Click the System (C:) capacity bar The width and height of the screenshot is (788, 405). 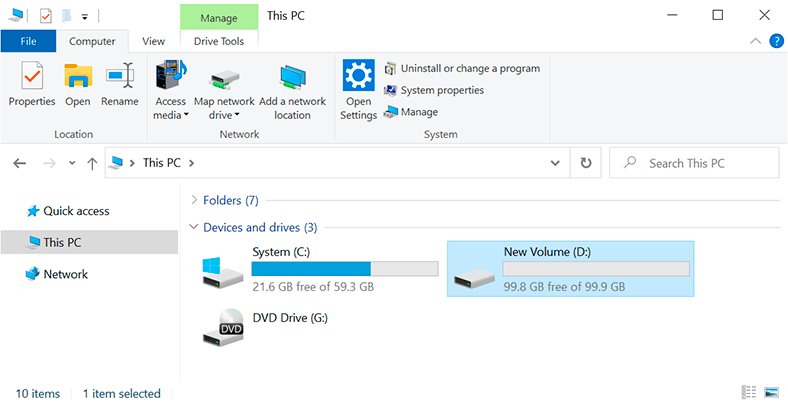(x=345, y=269)
